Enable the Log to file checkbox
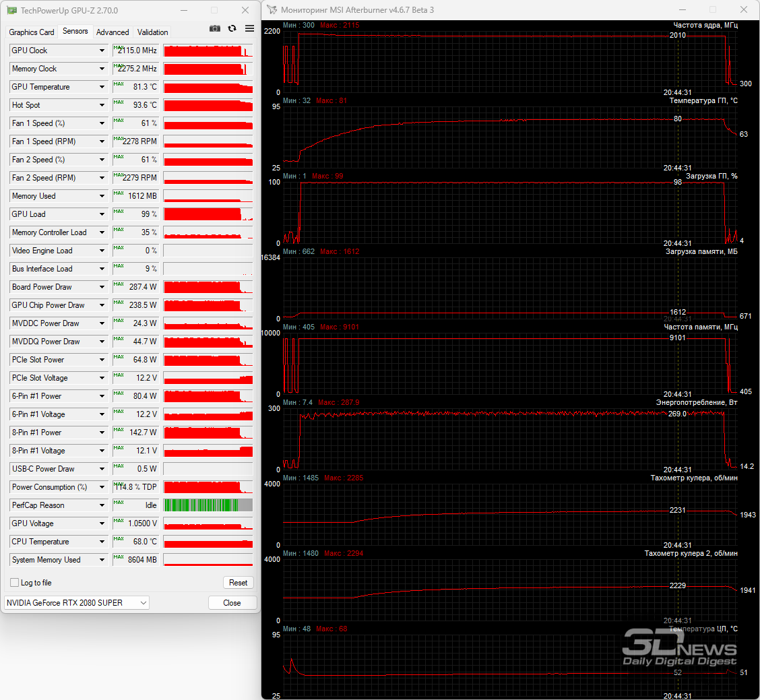 [15, 583]
